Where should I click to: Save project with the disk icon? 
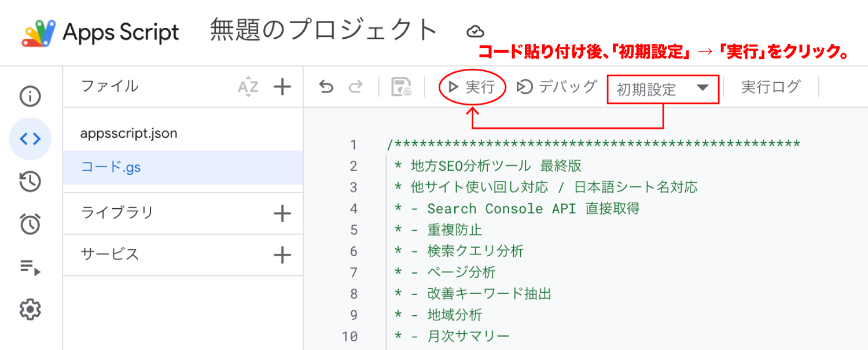[401, 87]
